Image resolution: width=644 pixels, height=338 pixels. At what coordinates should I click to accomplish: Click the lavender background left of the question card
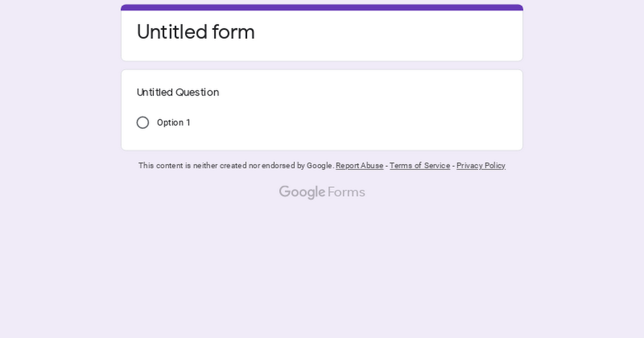click(60, 110)
